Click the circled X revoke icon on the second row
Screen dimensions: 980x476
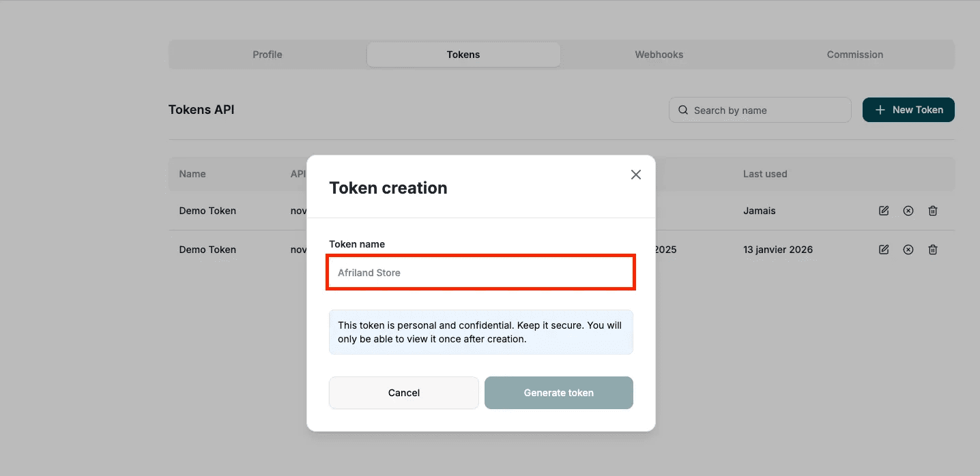(908, 250)
